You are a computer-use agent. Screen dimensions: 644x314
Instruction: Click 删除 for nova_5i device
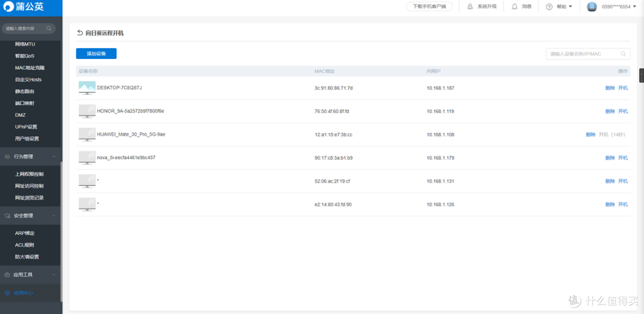click(x=610, y=158)
